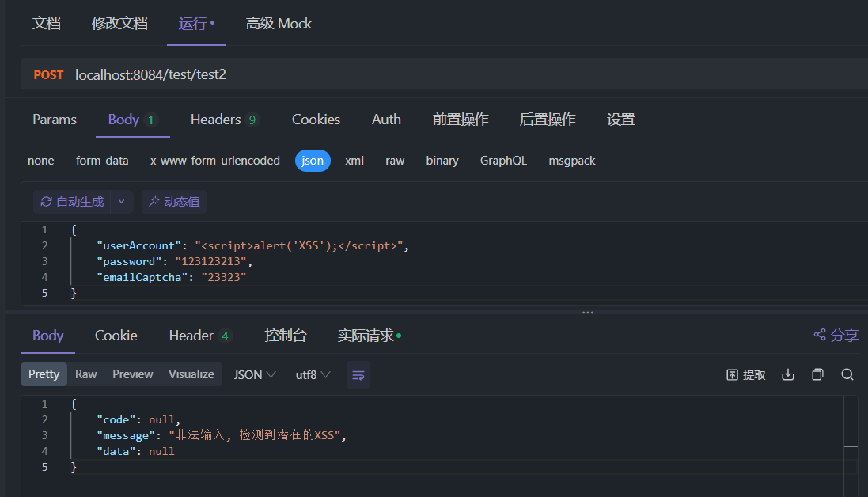
Task: Open the 后置操作 post-processors tab
Action: point(548,120)
